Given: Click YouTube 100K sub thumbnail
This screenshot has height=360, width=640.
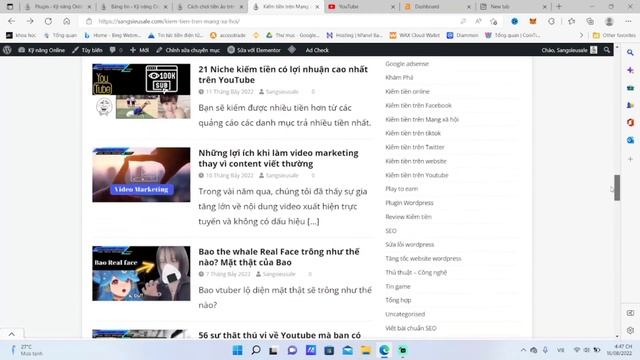Looking at the screenshot, I should 141,91.
